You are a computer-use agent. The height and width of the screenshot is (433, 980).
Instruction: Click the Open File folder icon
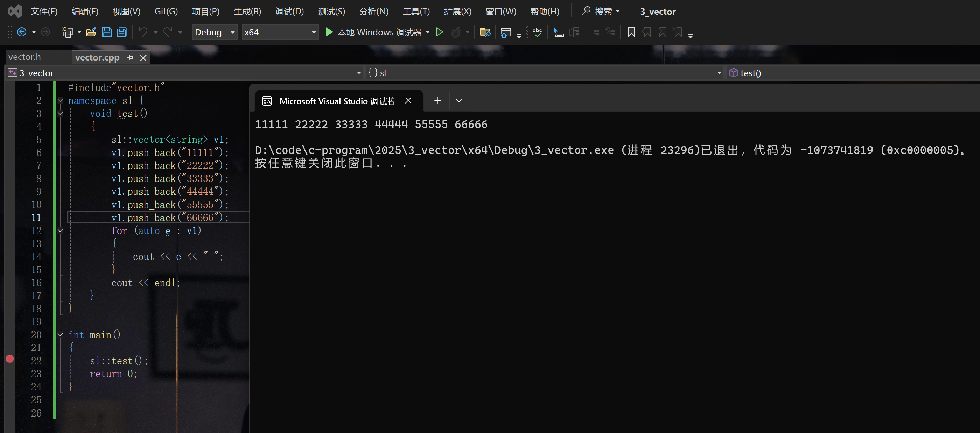pyautogui.click(x=91, y=32)
